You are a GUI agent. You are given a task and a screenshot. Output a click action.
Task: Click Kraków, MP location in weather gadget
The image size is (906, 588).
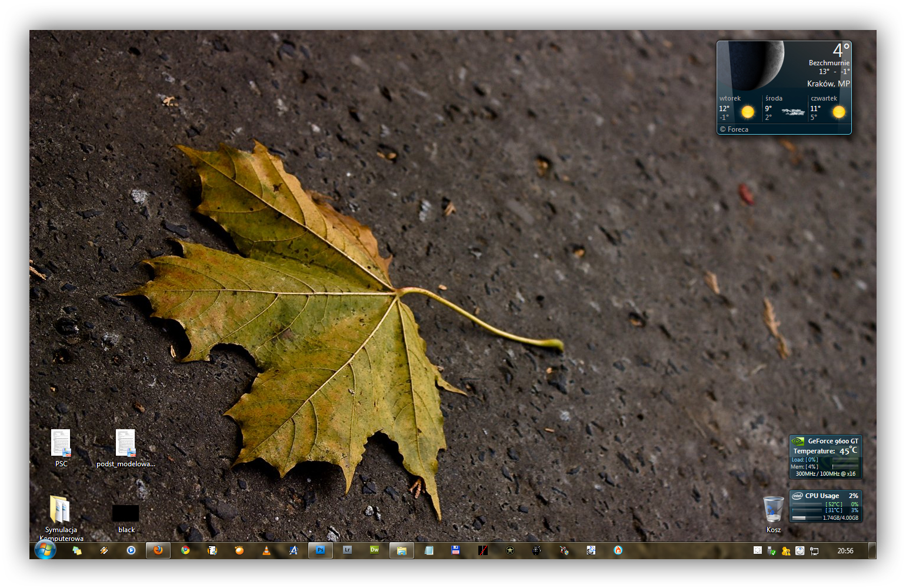click(828, 83)
